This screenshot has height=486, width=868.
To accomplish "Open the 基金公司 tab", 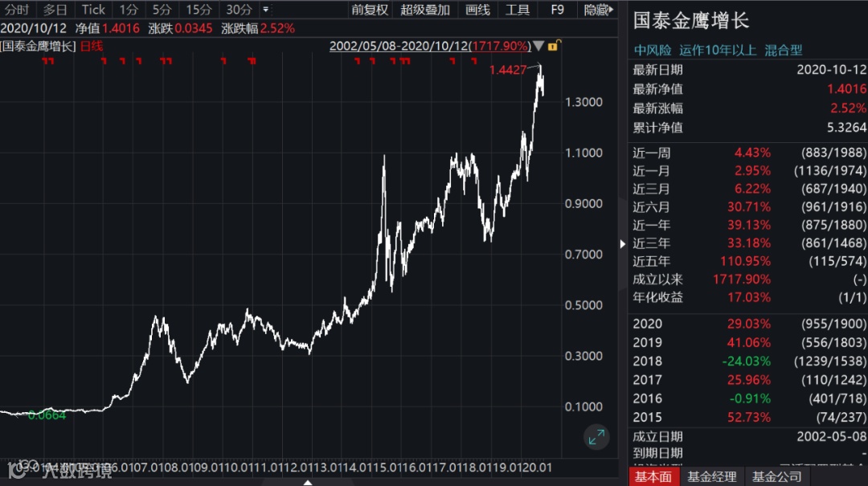I will tap(776, 476).
